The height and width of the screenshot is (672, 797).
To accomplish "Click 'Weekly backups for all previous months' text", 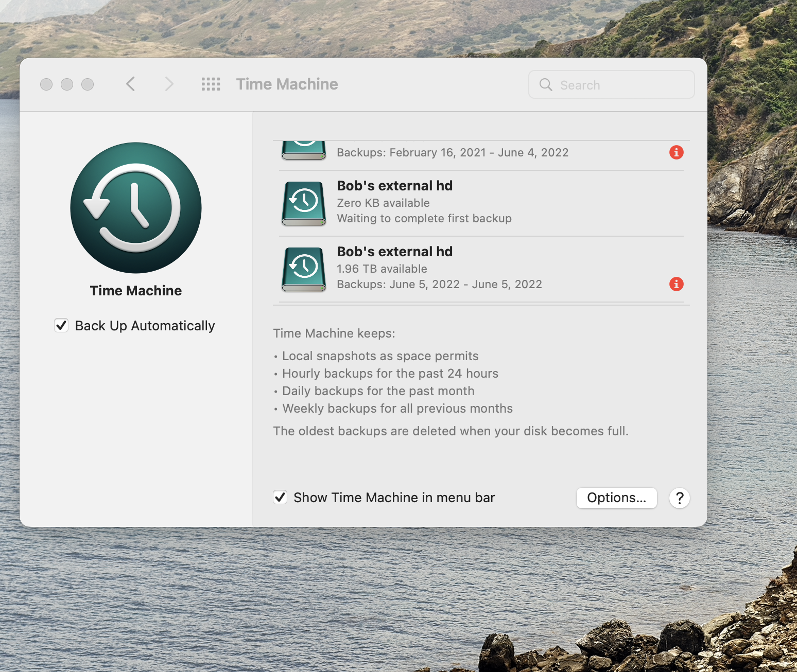I will [397, 409].
